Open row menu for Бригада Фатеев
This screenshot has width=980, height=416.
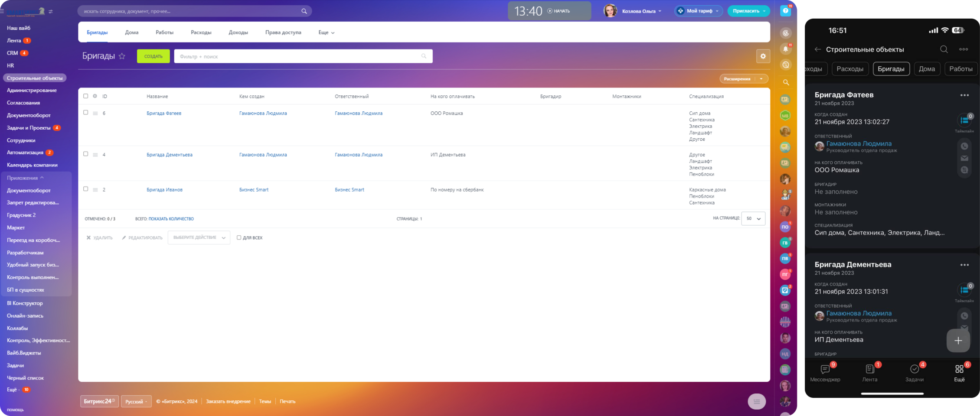point(95,114)
